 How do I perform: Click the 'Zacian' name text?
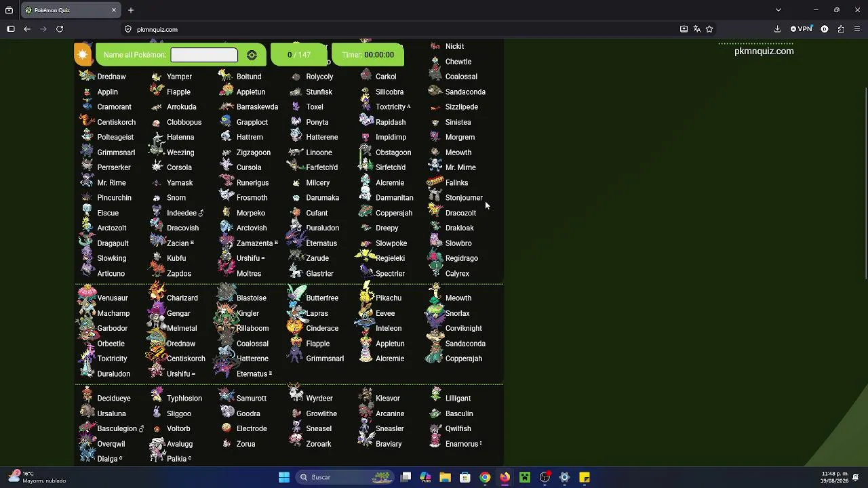(x=178, y=243)
